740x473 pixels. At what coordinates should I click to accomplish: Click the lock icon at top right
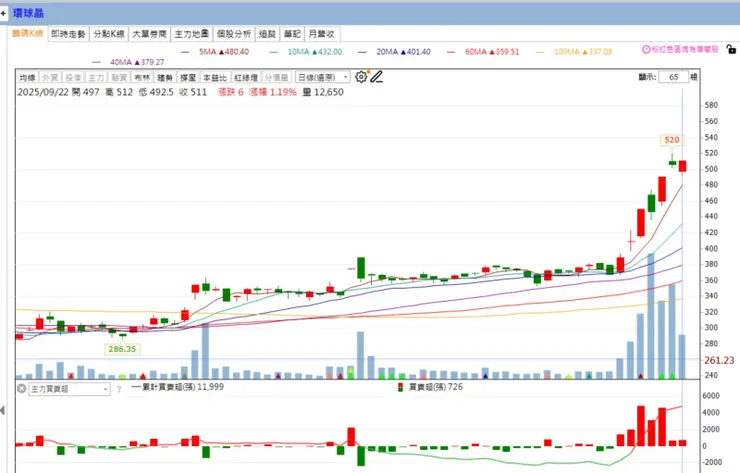[731, 49]
